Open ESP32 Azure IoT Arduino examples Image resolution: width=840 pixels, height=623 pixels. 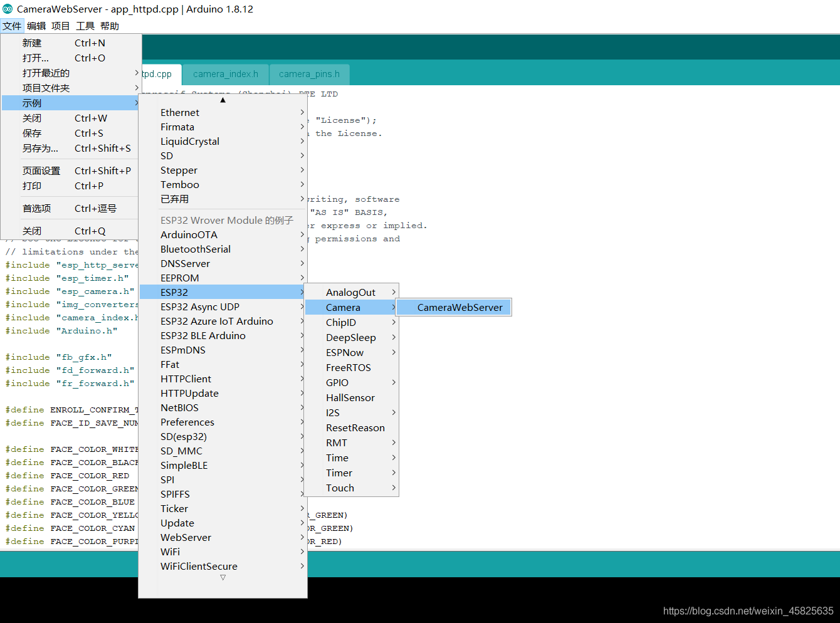click(223, 321)
